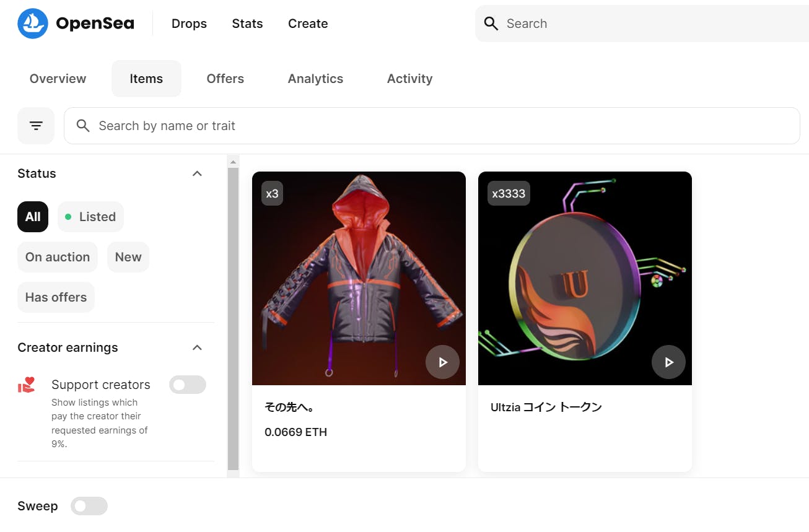Click the Search by name or trait field
The image size is (809, 532).
[434, 126]
